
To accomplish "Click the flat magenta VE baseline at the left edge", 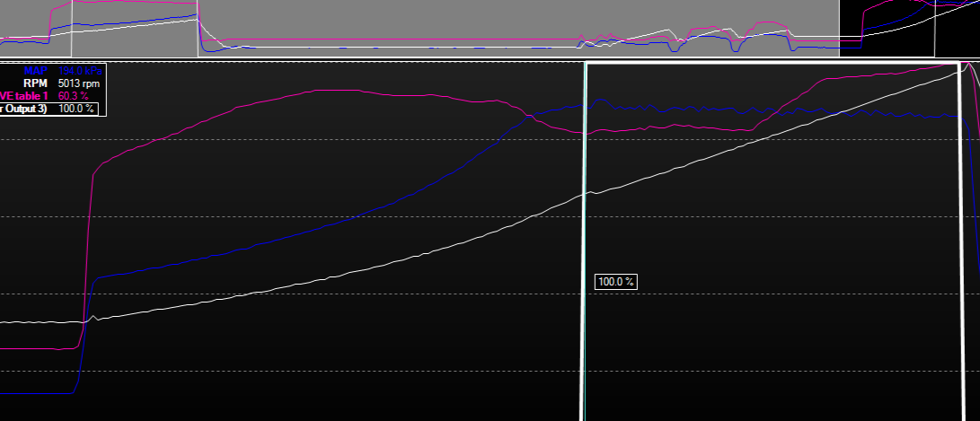I will [38, 348].
